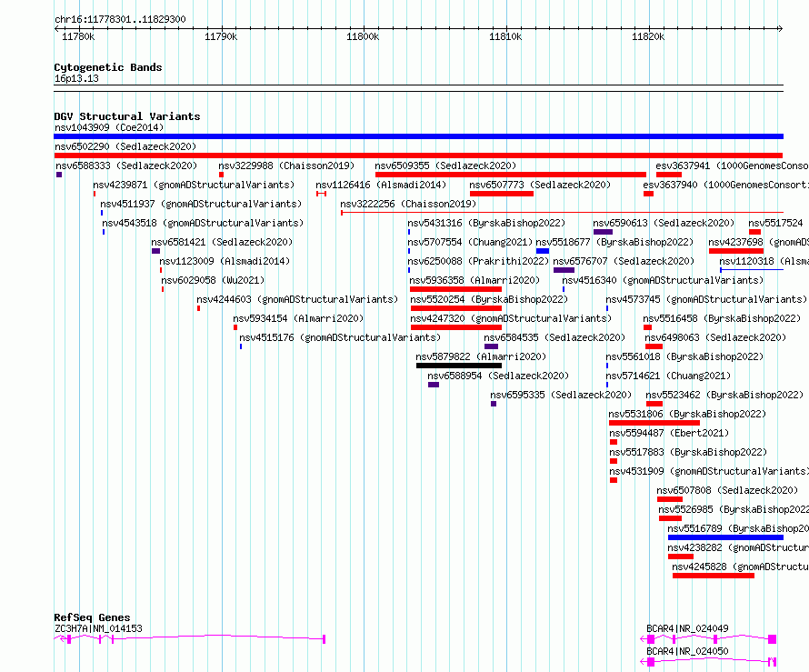Open nsv4516340 (gnomADStructuralVariants) label
This screenshot has height=672, width=809.
pyautogui.click(x=663, y=280)
